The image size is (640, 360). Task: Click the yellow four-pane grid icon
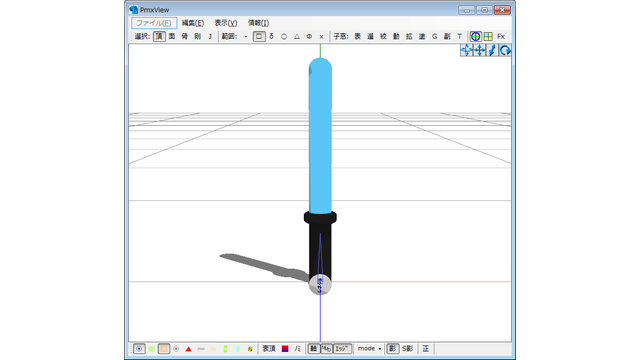click(x=488, y=36)
